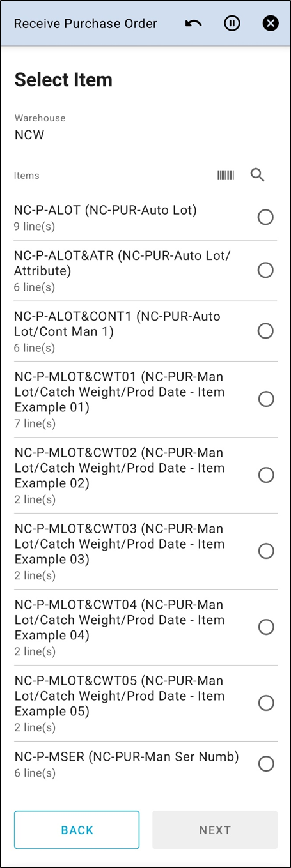Select the NC-P-ALOT radio button
This screenshot has width=291, height=868.
tap(265, 217)
